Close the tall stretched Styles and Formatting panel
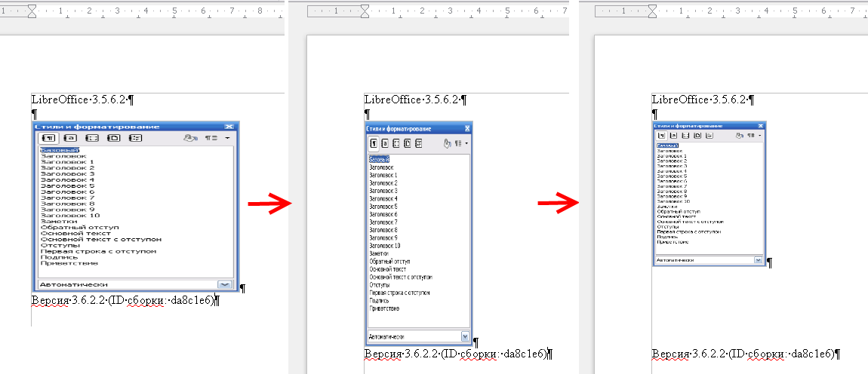 [467, 128]
